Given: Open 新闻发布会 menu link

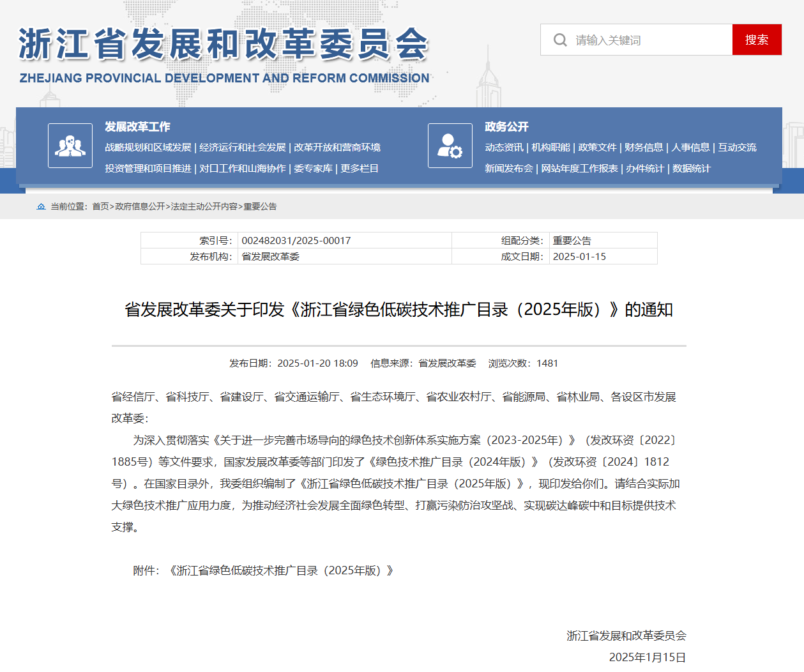Looking at the screenshot, I should pyautogui.click(x=509, y=169).
